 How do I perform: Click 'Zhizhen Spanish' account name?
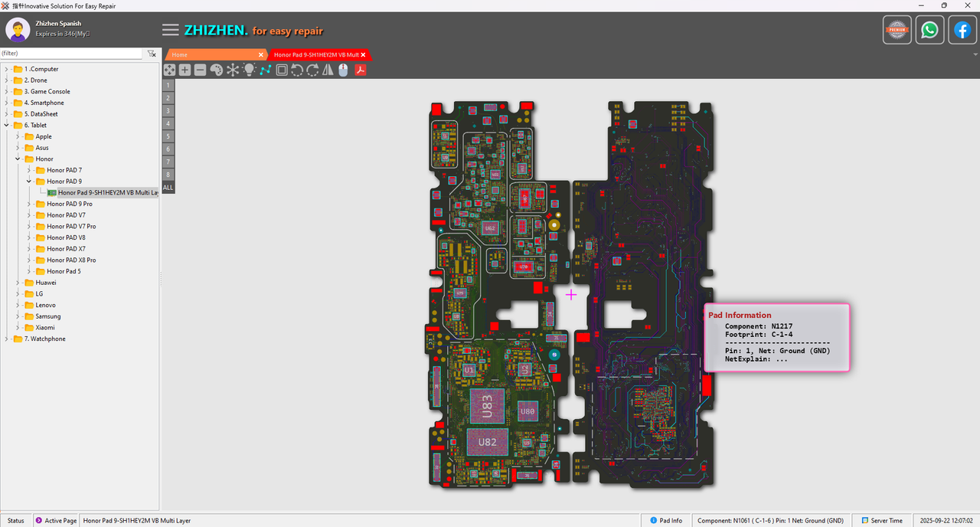[58, 24]
